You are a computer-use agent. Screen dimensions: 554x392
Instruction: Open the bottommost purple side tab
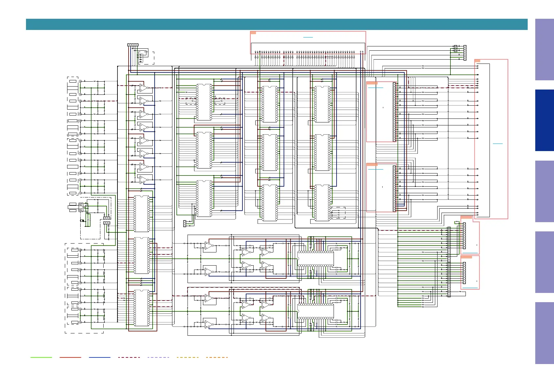tap(544, 333)
